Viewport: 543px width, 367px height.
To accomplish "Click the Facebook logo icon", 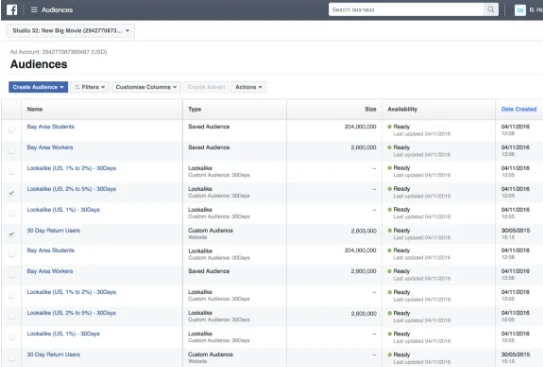I will (12, 10).
